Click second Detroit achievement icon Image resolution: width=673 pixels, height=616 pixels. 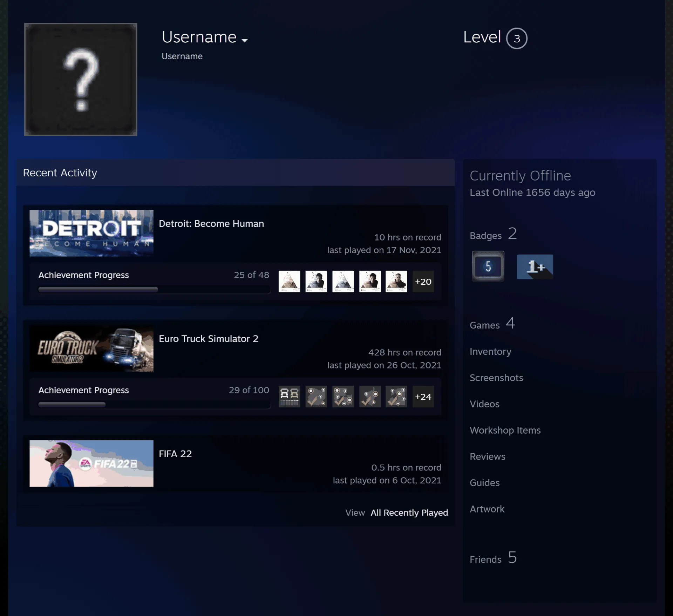tap(316, 281)
